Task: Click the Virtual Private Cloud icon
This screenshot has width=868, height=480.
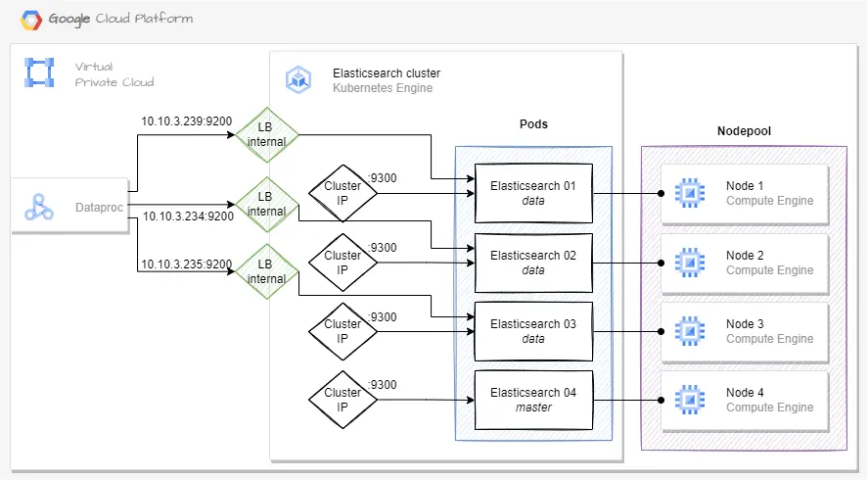Action: (39, 72)
